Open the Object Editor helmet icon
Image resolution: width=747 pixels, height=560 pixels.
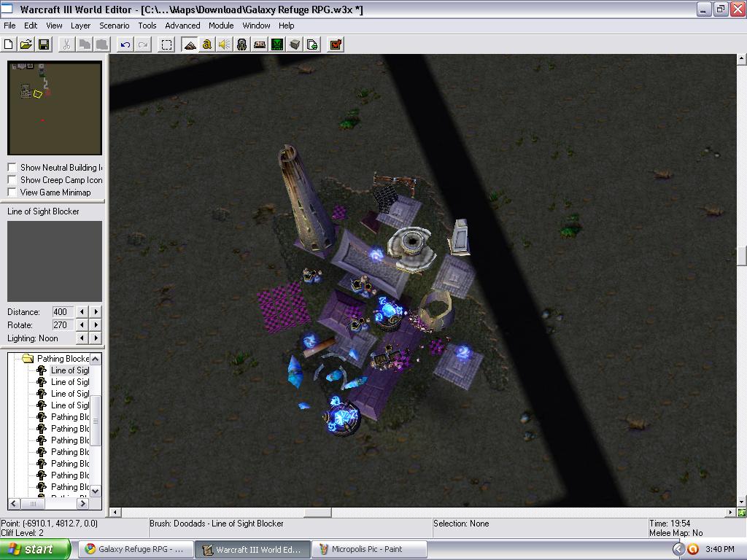coord(242,44)
